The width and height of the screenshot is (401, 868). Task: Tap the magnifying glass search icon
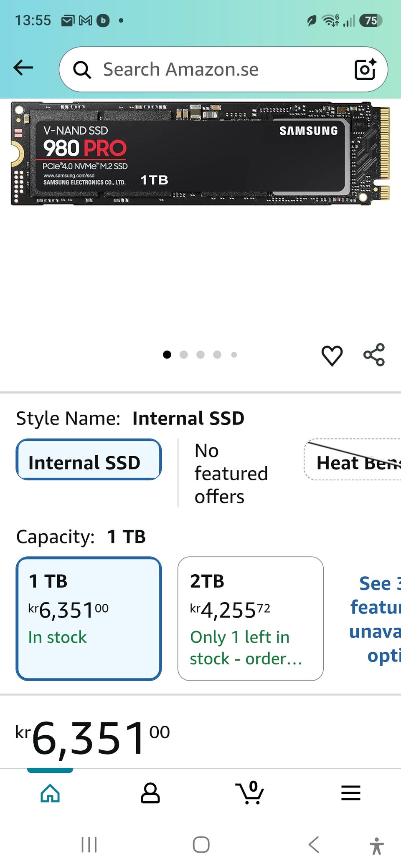pyautogui.click(x=82, y=70)
